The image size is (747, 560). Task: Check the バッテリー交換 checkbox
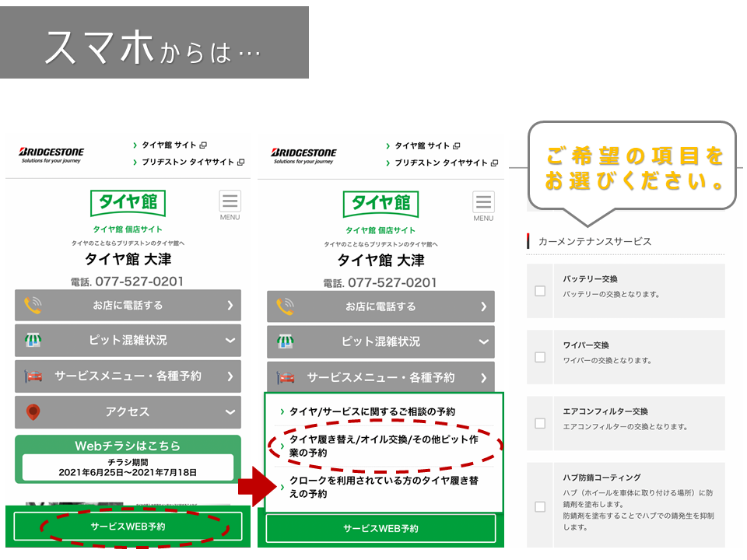[x=540, y=291]
